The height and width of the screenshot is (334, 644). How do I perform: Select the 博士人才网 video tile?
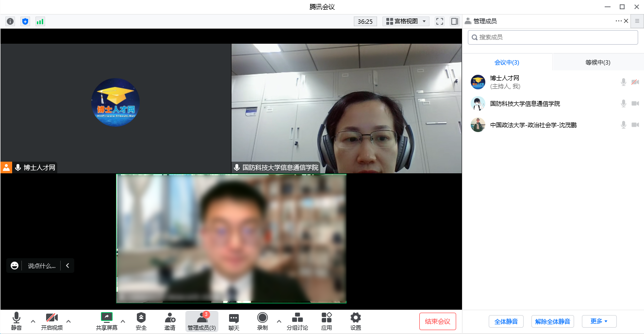pos(116,108)
